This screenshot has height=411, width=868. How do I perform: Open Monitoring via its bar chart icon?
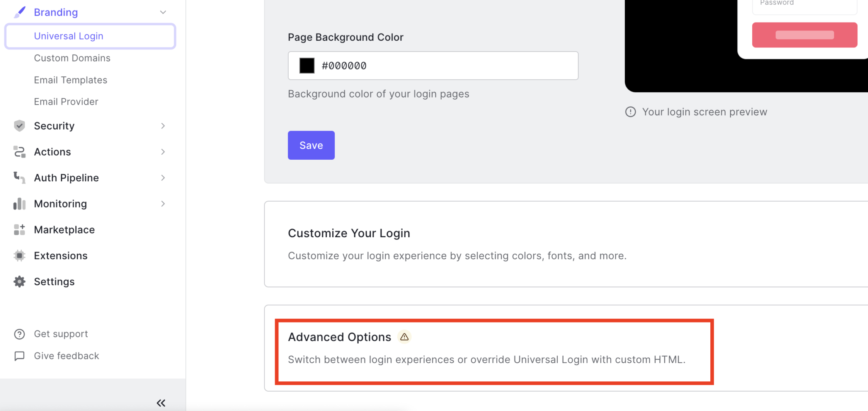click(x=19, y=203)
